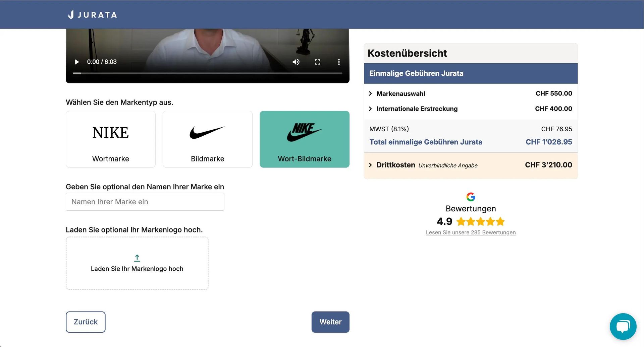The image size is (644, 347).
Task: Expand the Drittkosten section
Action: 471,165
